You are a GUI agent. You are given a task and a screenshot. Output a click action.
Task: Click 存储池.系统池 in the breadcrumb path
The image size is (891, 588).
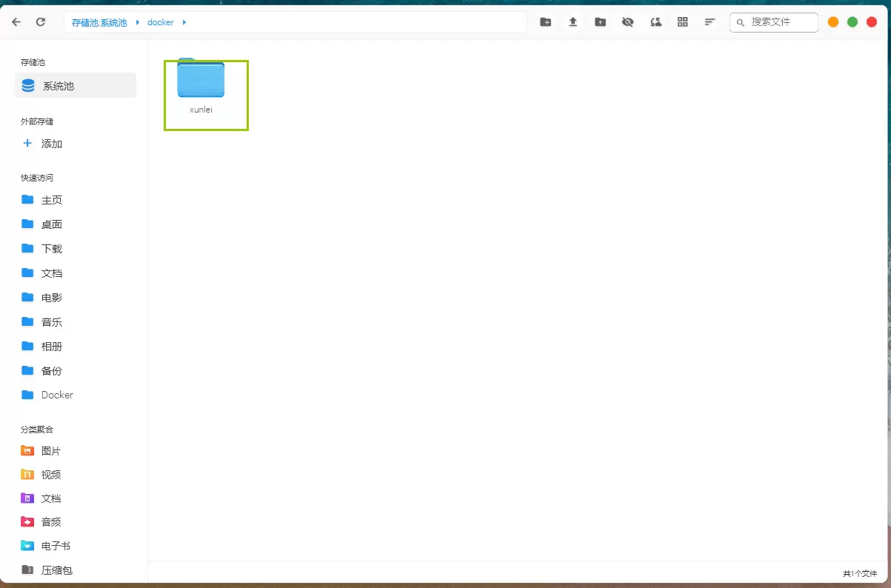[99, 23]
